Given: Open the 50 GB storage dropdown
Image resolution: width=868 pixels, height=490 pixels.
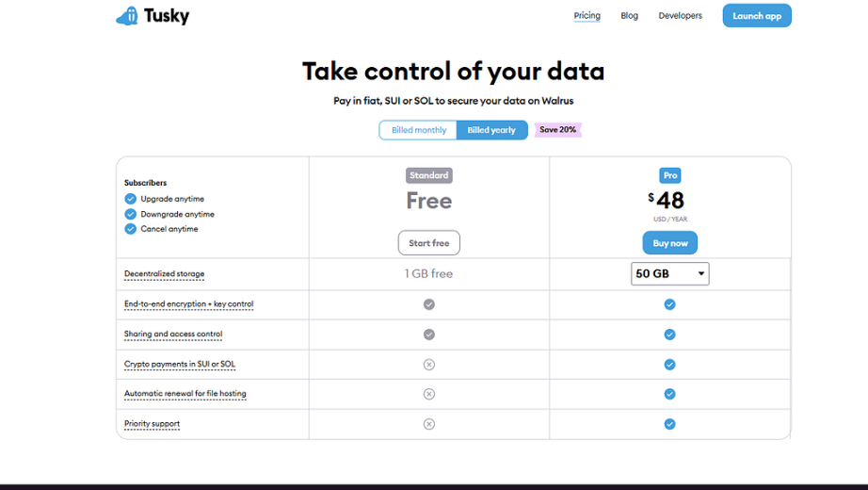Looking at the screenshot, I should click(x=669, y=274).
